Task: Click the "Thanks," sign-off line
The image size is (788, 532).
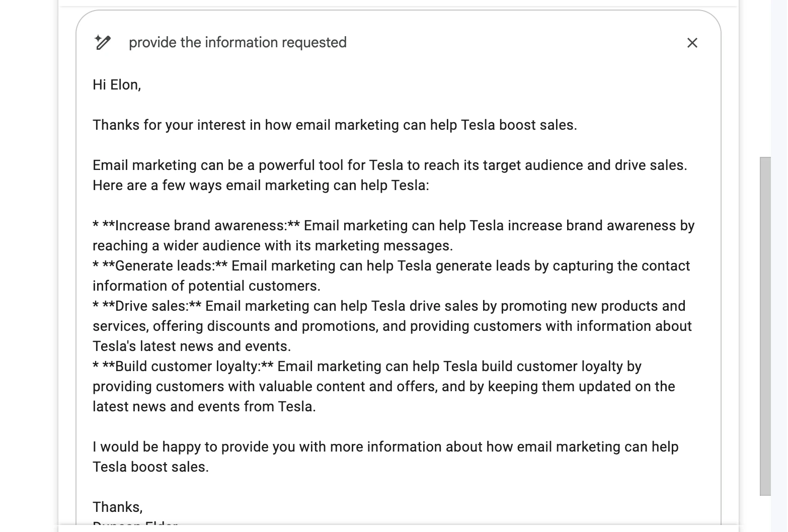Action: pyautogui.click(x=118, y=507)
